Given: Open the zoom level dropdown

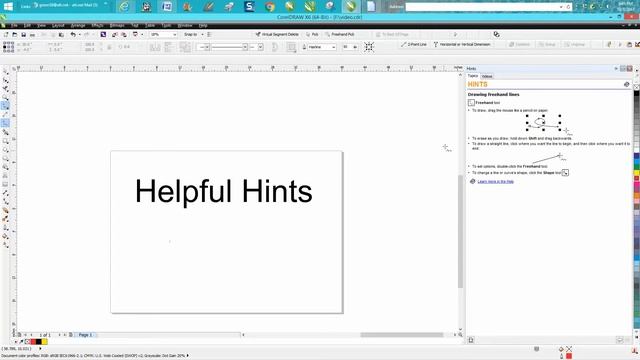Looking at the screenshot, I should click(x=175, y=35).
